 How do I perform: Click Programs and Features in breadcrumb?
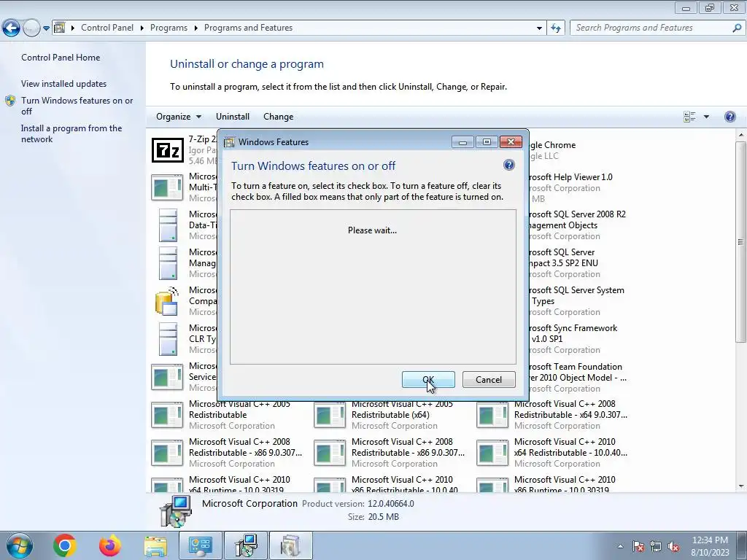point(248,28)
